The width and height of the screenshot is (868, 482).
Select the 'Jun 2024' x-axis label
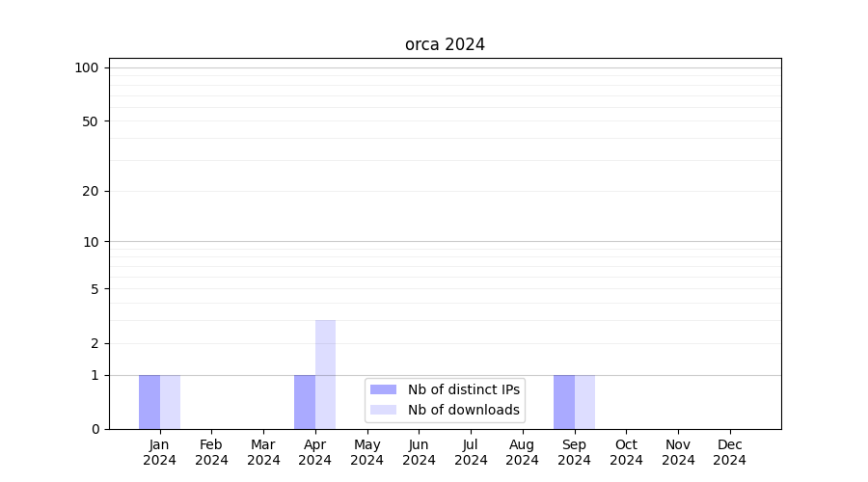tap(419, 452)
